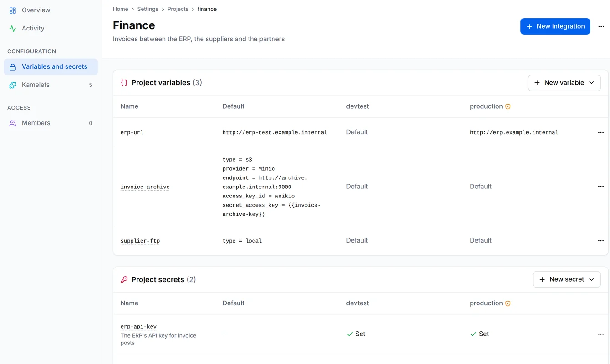Click the New integration button

click(x=555, y=26)
